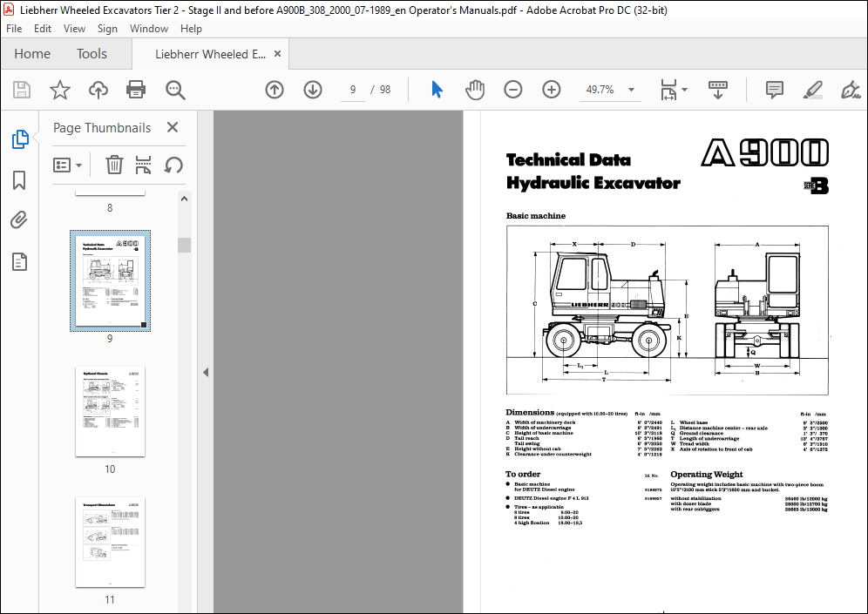The width and height of the screenshot is (868, 614).
Task: Close the Page Thumbnails panel
Action: tap(173, 127)
